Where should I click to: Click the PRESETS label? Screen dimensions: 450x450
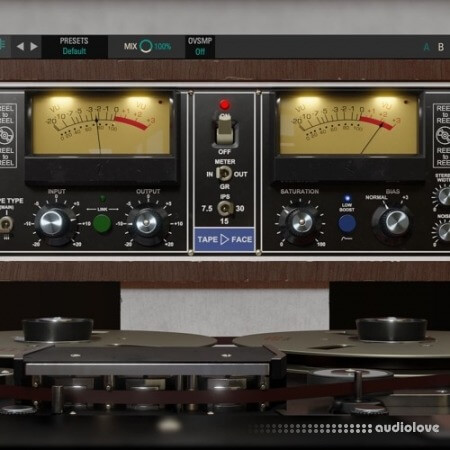(74, 41)
